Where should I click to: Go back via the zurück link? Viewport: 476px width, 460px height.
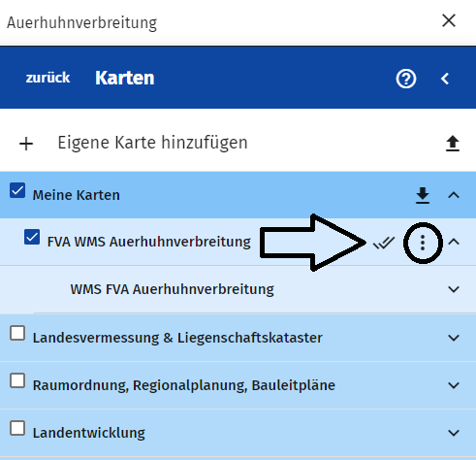48,78
